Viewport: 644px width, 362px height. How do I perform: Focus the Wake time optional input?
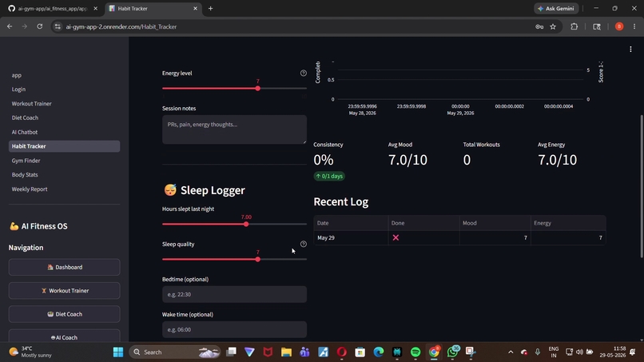234,329
